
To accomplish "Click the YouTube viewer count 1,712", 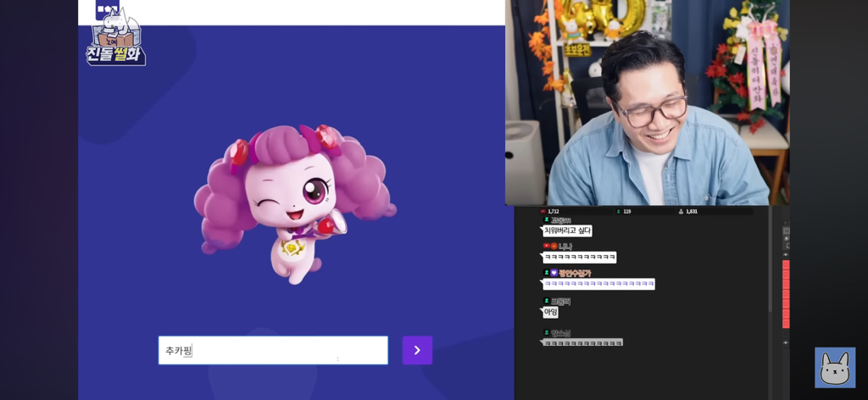I will coord(554,211).
